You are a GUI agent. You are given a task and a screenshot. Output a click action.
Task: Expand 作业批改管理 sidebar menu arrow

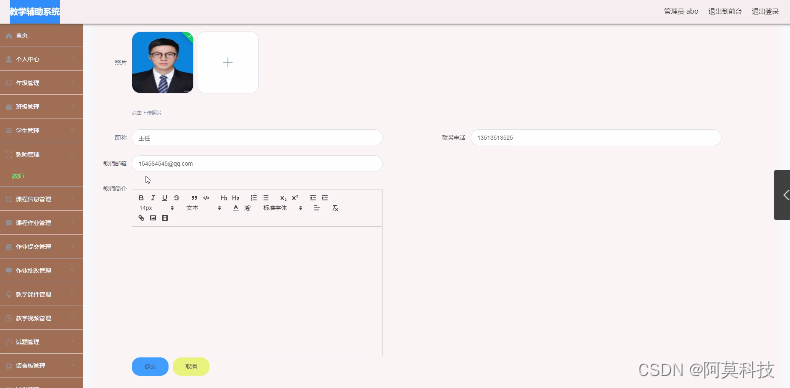point(73,270)
